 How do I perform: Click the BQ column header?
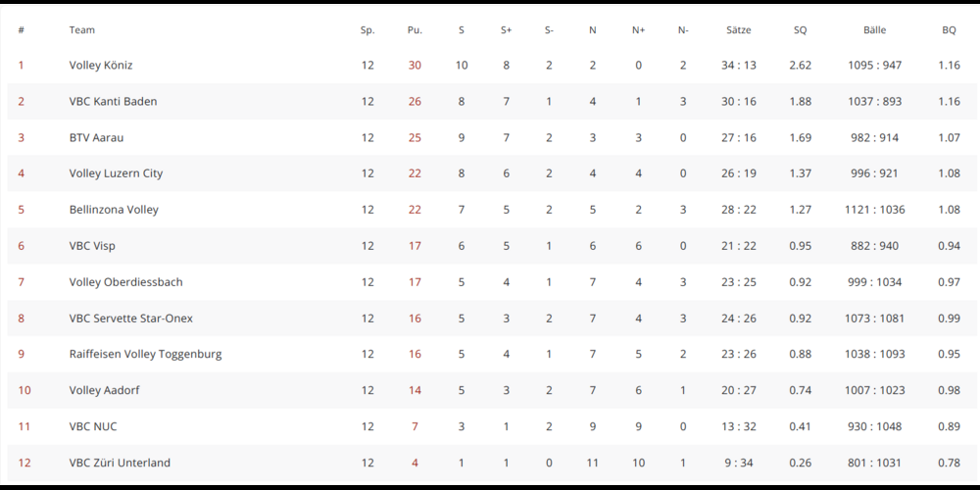click(x=949, y=30)
